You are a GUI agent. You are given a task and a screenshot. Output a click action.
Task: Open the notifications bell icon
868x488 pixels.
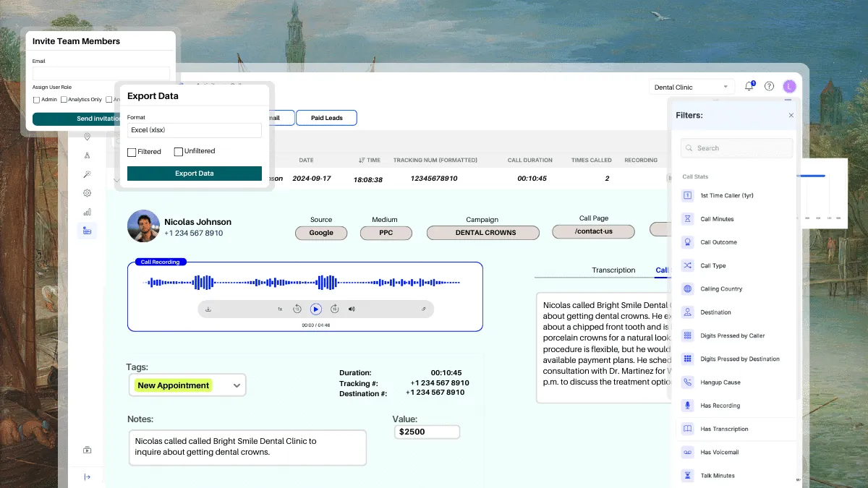pyautogui.click(x=749, y=86)
